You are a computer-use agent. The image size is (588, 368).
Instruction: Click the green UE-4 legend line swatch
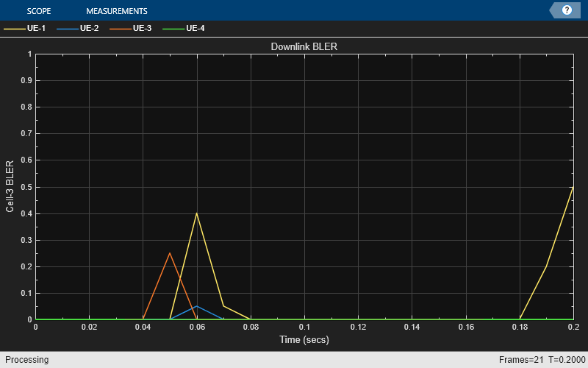click(173, 29)
